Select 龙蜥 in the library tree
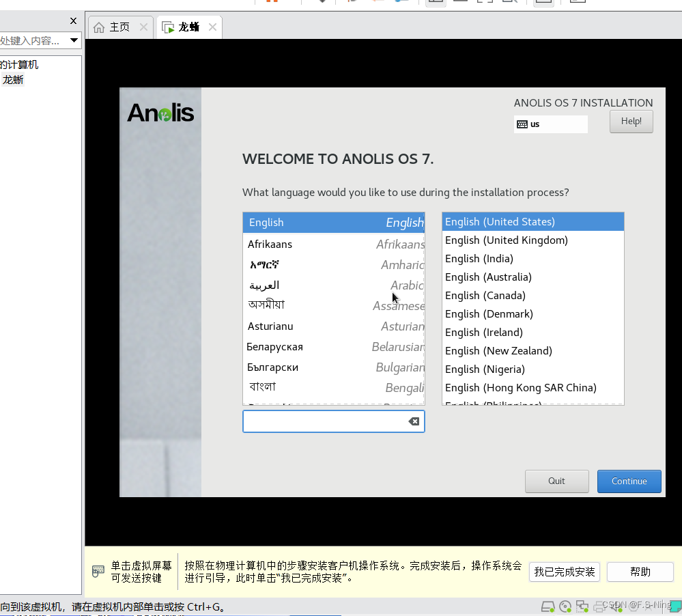 point(13,80)
